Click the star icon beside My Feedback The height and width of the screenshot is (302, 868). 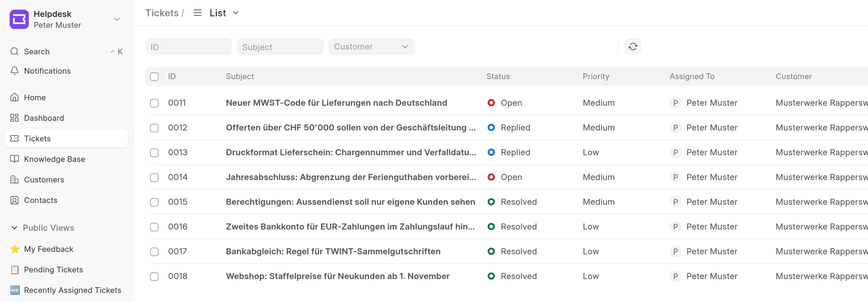pyautogui.click(x=15, y=249)
